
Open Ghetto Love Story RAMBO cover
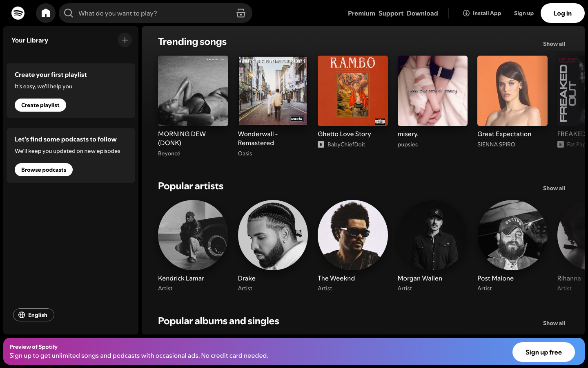click(353, 91)
